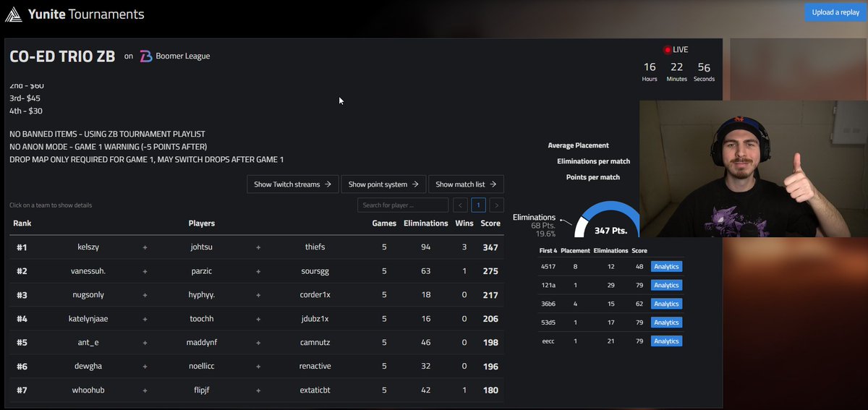
Task: Click the CO-ED TRIO ZB tournament title
Action: (x=62, y=56)
